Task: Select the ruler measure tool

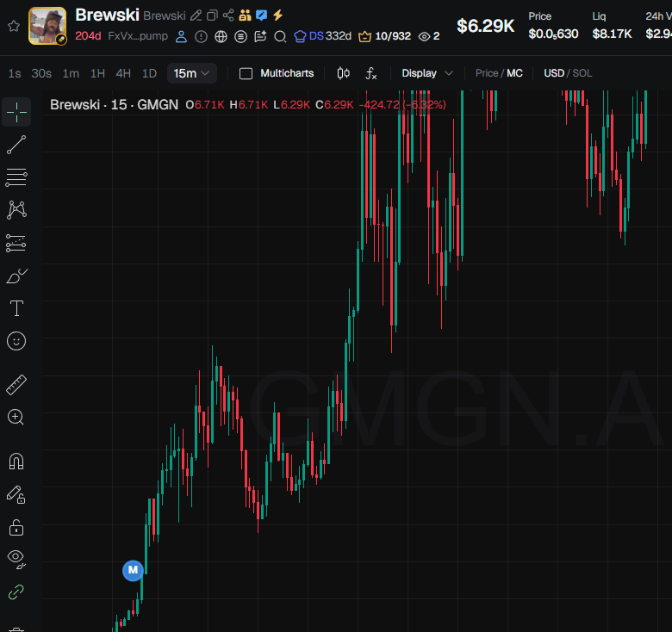Action: (x=16, y=385)
